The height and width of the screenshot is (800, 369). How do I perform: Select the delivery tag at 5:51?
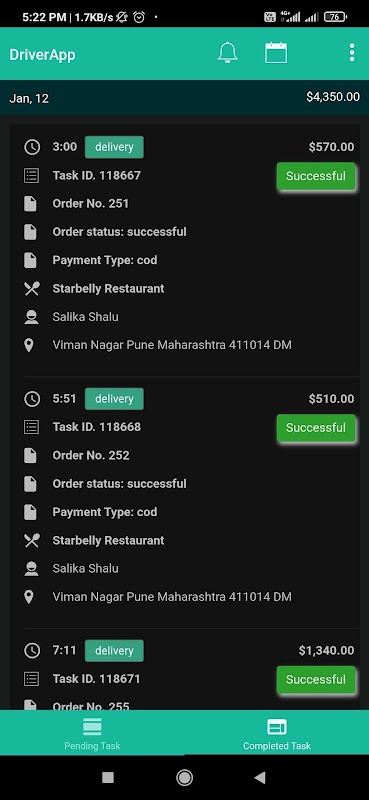pos(114,399)
